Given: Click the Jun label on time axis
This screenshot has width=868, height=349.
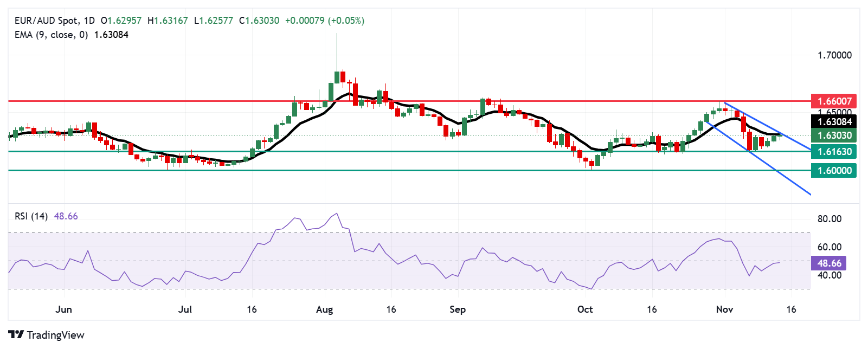Looking at the screenshot, I should coord(63,309).
